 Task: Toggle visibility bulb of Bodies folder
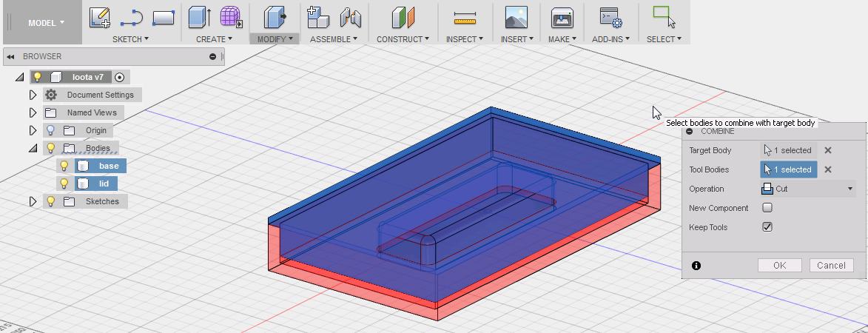[51, 148]
